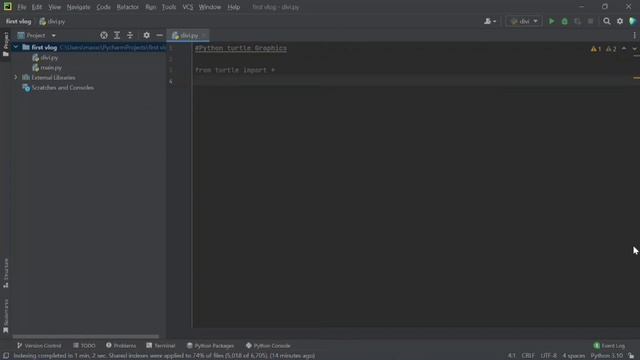Open Terminal tool window
The height and width of the screenshot is (360, 640).
click(x=160, y=345)
